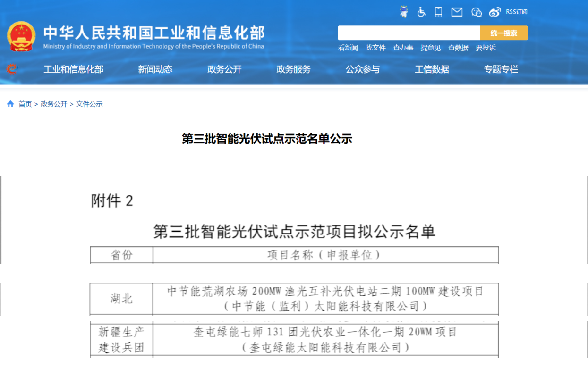Click the WeChat icon in header
The image size is (588, 367).
click(x=477, y=12)
